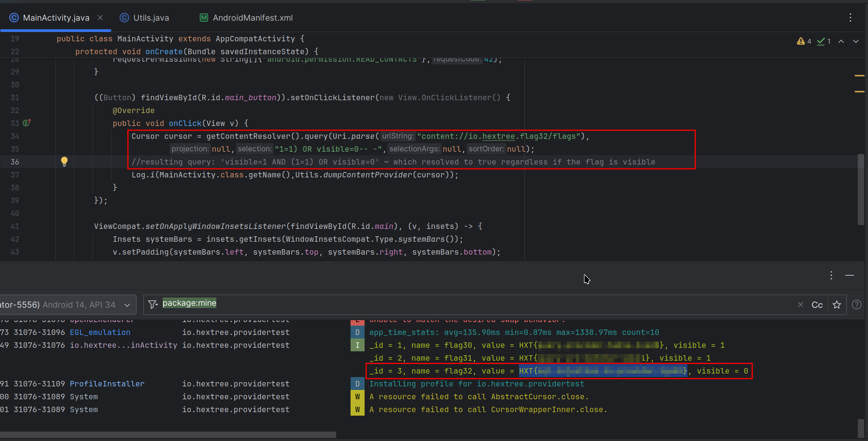Viewport: 868px width, 441px height.
Task: Click the dumpContentProvider method call
Action: pyautogui.click(x=367, y=175)
